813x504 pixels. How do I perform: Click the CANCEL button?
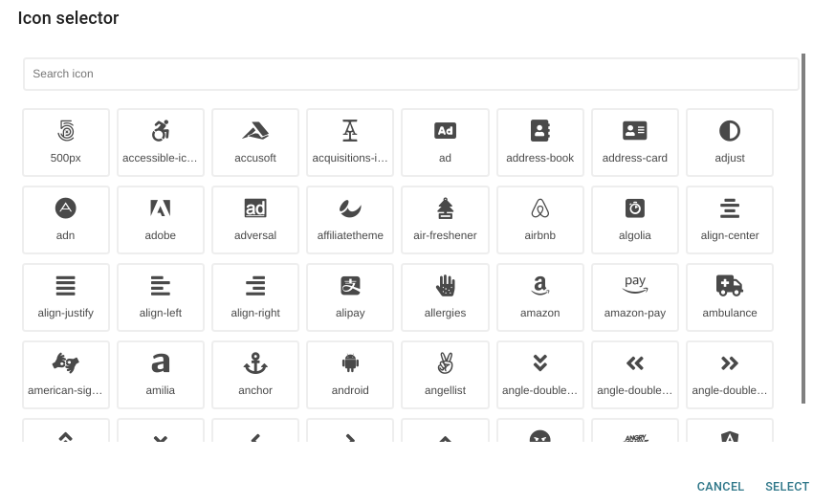pyautogui.click(x=720, y=487)
